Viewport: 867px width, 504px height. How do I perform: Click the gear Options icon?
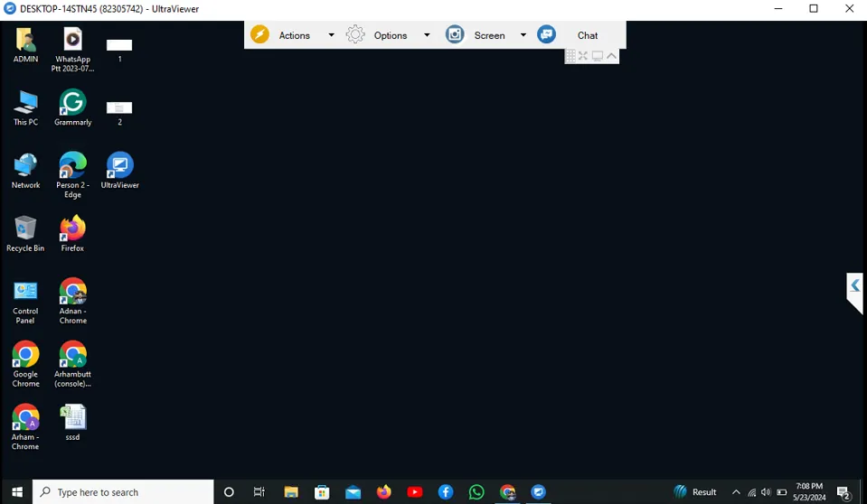(x=355, y=34)
